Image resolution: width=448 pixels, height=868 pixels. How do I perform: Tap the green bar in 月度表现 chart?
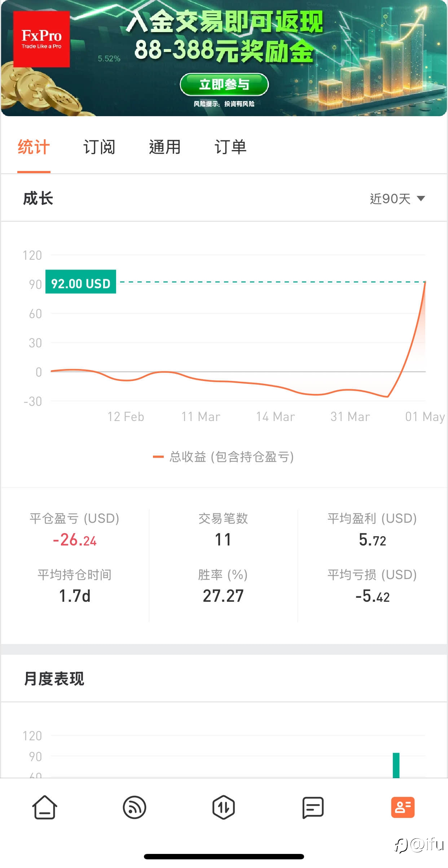396,765
